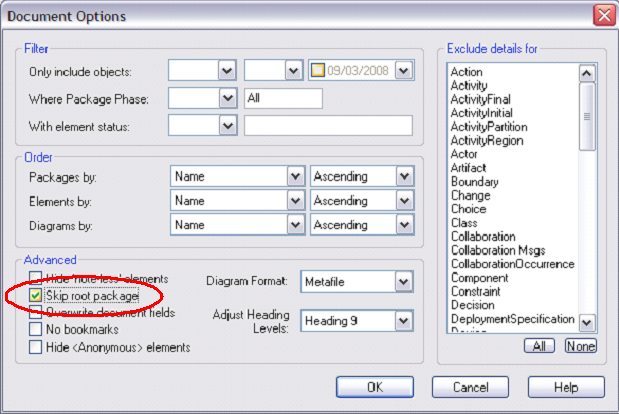Image resolution: width=619 pixels, height=414 pixels.
Task: Check Hide <Anonymous> elements option
Action: point(36,347)
